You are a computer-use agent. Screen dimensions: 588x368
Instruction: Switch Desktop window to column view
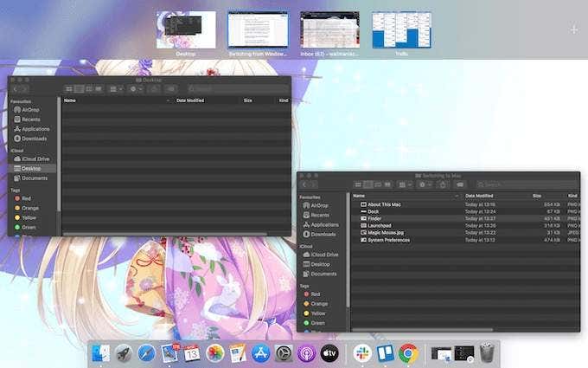89,89
